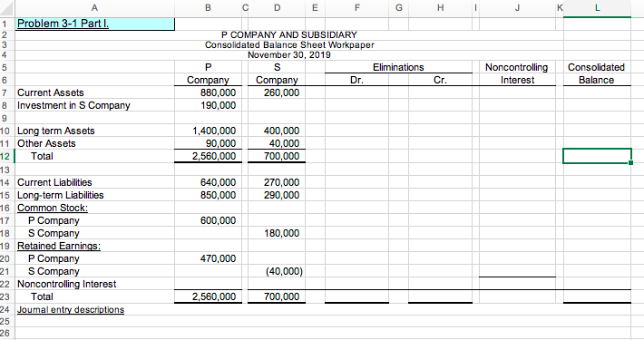Click fill handle of selected cell
This screenshot has width=644, height=340.
[x=631, y=163]
